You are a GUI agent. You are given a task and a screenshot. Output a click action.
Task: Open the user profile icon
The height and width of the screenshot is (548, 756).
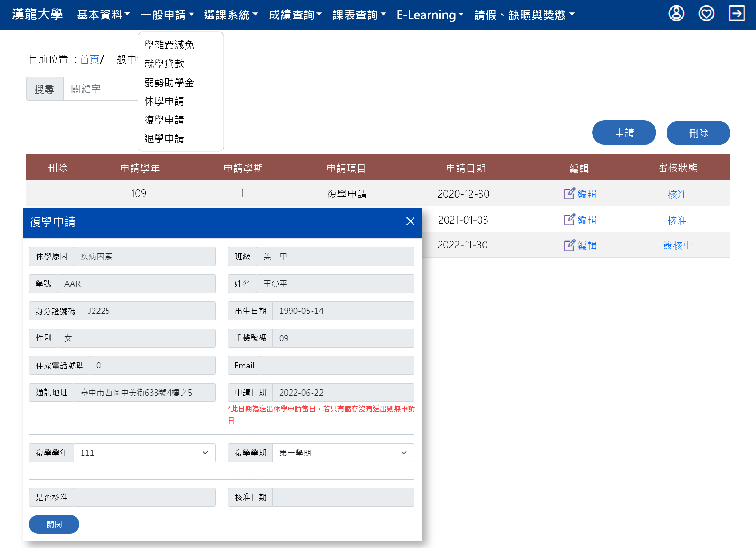point(676,14)
